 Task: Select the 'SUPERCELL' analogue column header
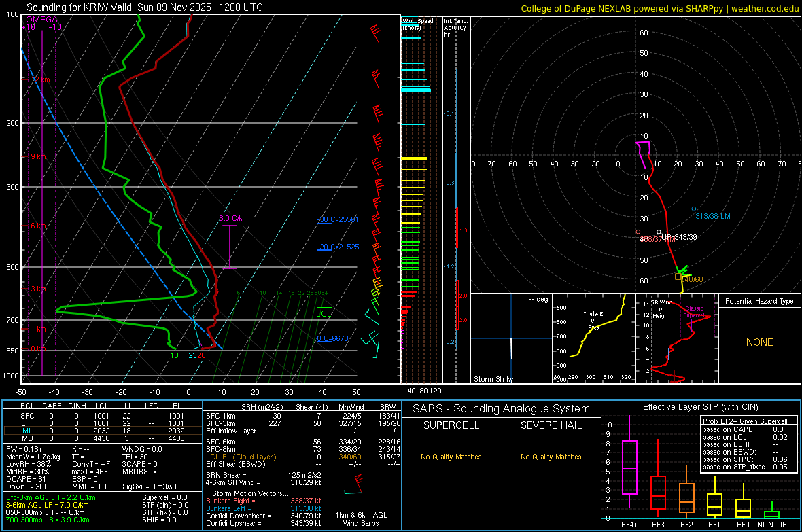pos(451,425)
